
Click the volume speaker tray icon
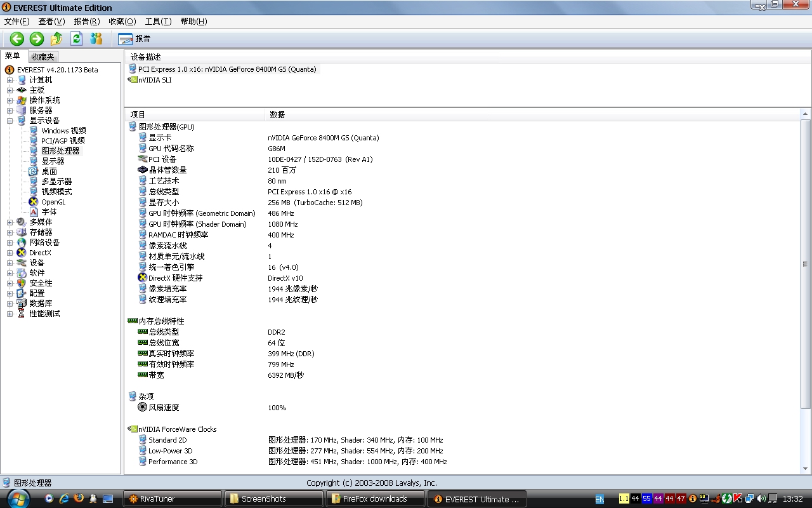click(x=761, y=499)
